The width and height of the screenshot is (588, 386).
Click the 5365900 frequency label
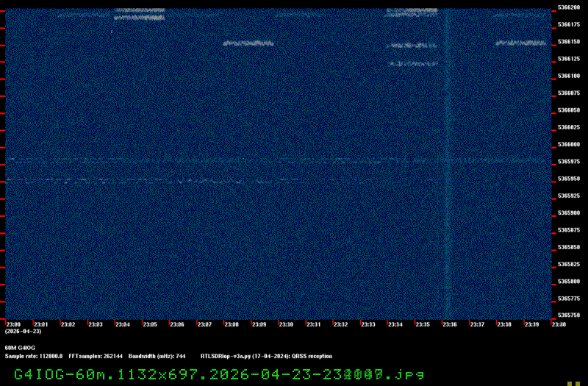[x=569, y=213]
